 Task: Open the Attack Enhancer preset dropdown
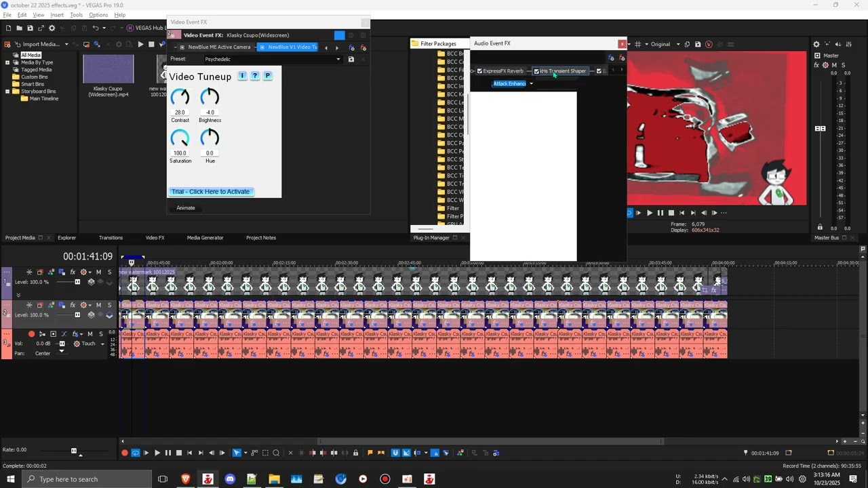(531, 83)
